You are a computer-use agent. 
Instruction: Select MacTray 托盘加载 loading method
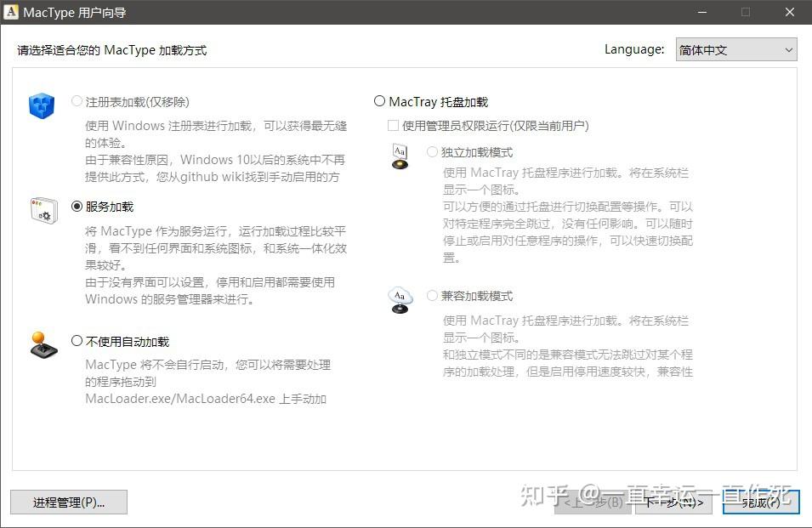[x=379, y=99]
